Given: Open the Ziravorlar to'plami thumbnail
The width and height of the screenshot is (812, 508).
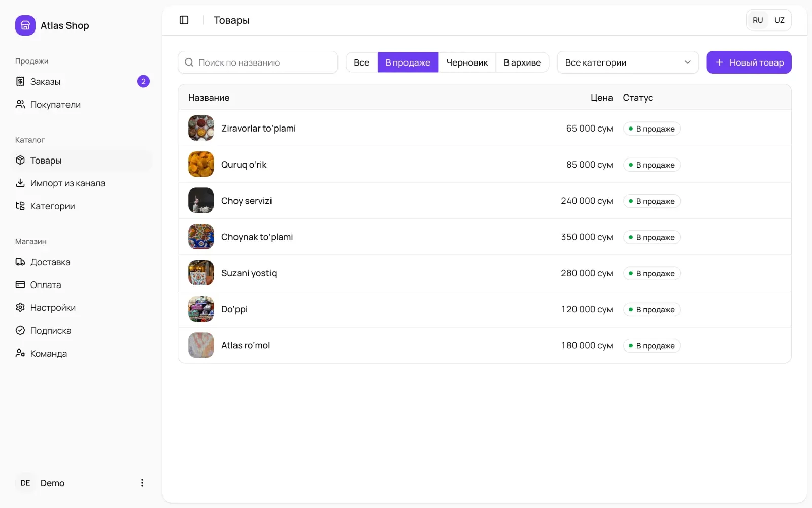Looking at the screenshot, I should coord(201,128).
